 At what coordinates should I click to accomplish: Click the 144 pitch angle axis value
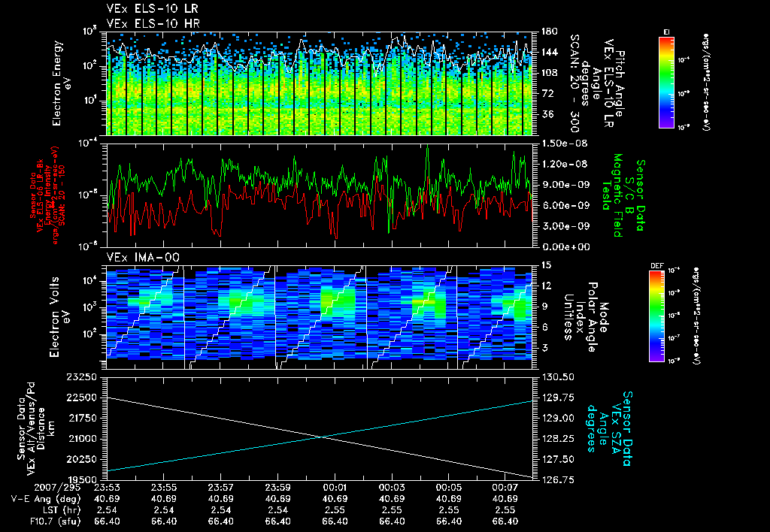pyautogui.click(x=549, y=53)
